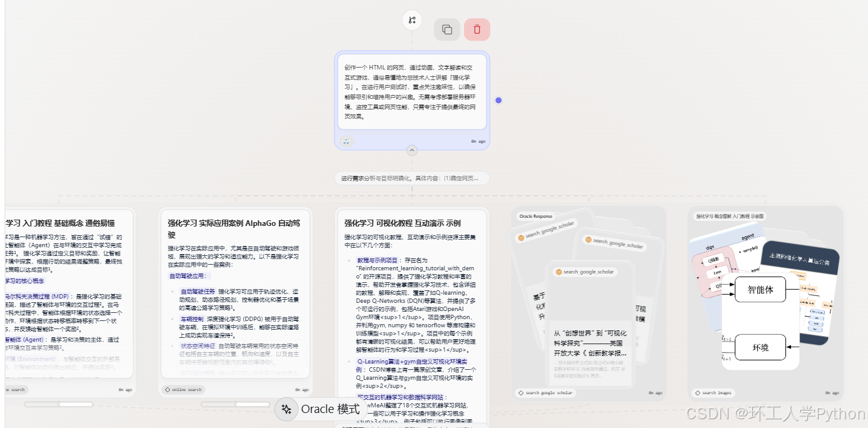Toggle Oracle 模式 button
Screen dimensions: 868x428
click(x=321, y=409)
